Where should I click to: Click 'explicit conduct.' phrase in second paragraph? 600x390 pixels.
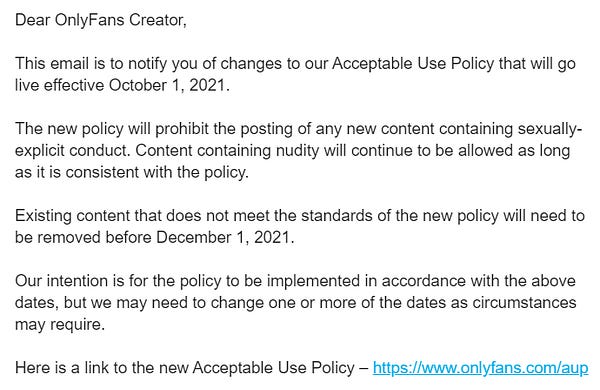(73, 151)
